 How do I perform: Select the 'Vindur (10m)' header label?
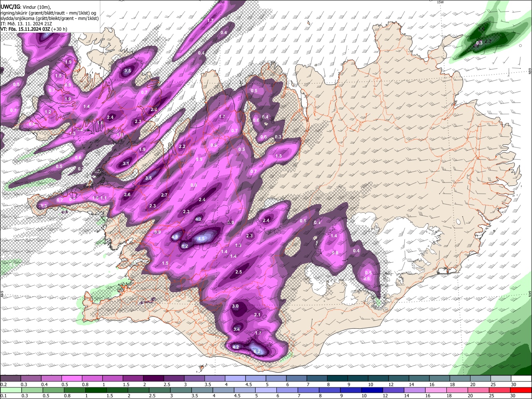click(x=36, y=7)
